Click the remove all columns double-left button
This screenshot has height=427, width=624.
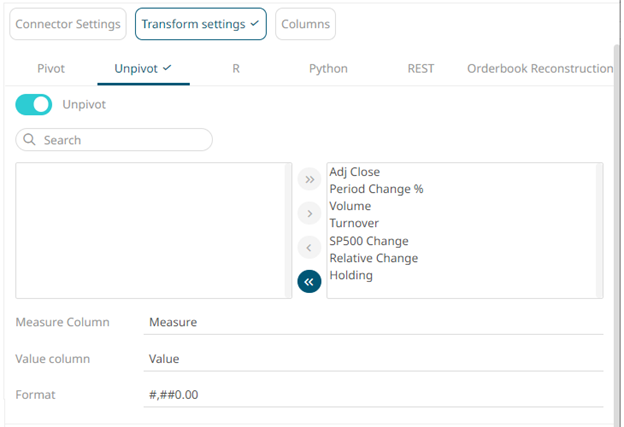click(x=309, y=282)
